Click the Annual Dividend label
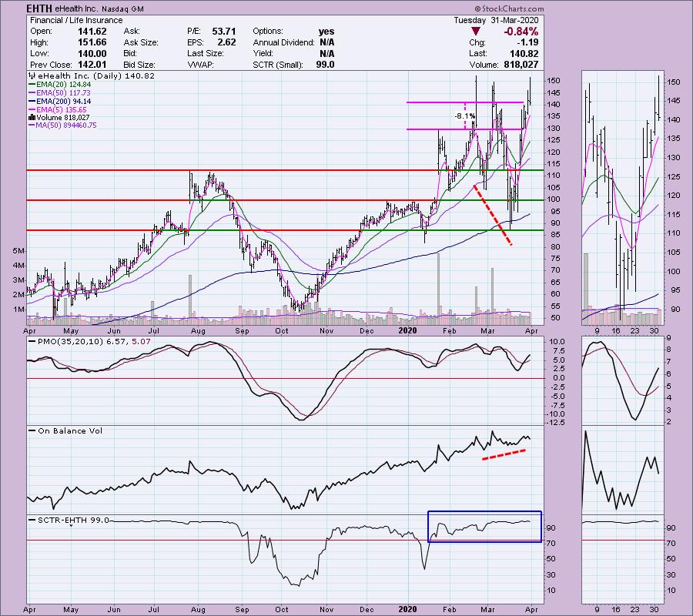The width and height of the screenshot is (693, 616). coord(283,42)
